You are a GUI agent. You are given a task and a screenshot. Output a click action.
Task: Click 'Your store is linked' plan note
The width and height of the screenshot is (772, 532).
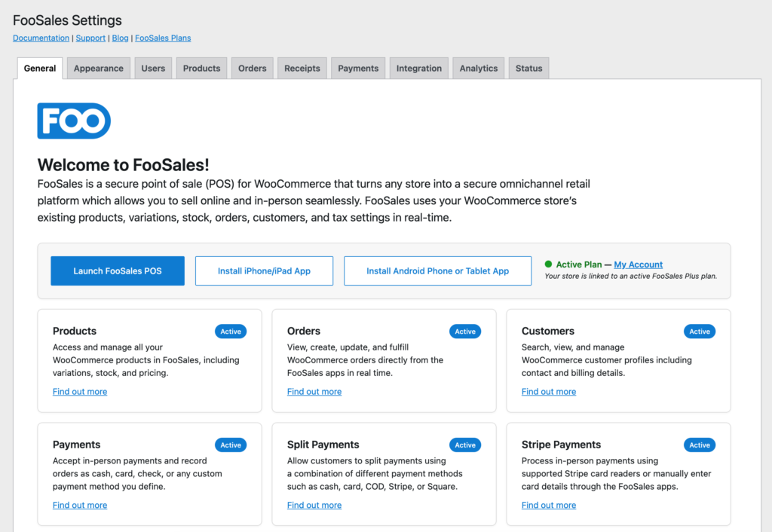[631, 276]
